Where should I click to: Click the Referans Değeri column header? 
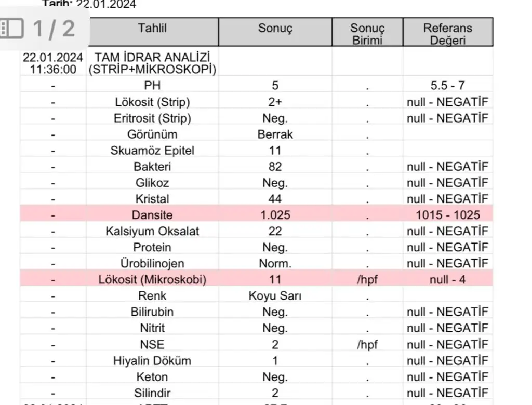447,34
